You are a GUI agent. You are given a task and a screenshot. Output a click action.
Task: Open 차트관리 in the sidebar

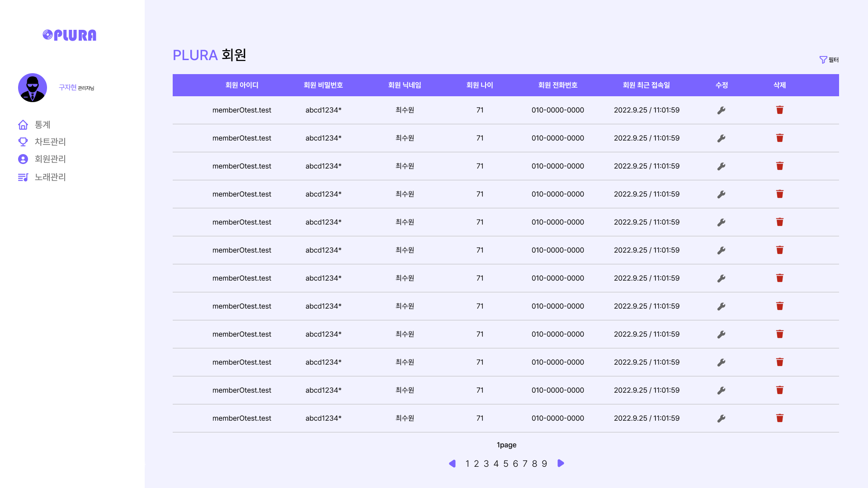(50, 142)
